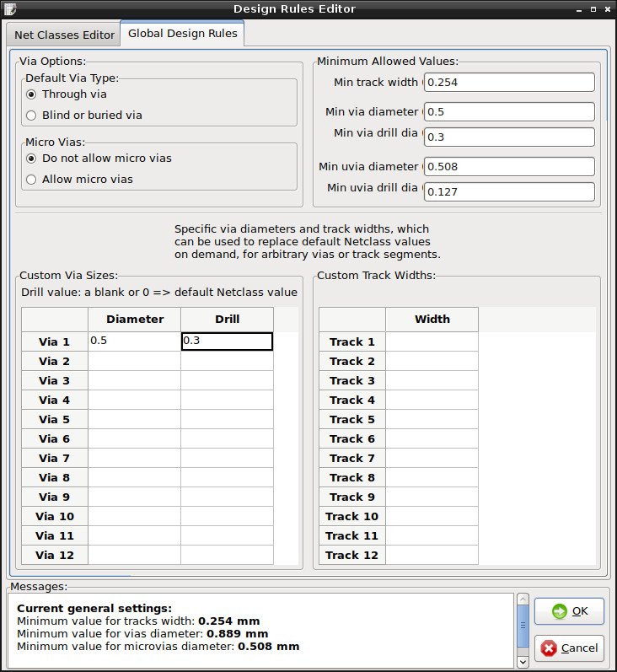
Task: Close the Design Rules Editor window
Action: [608, 9]
